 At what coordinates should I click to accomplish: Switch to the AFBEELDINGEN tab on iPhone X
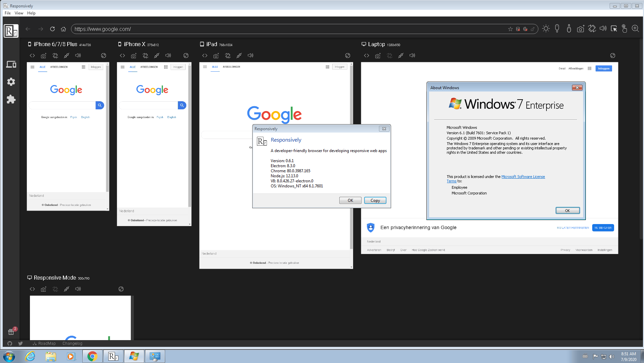click(149, 67)
